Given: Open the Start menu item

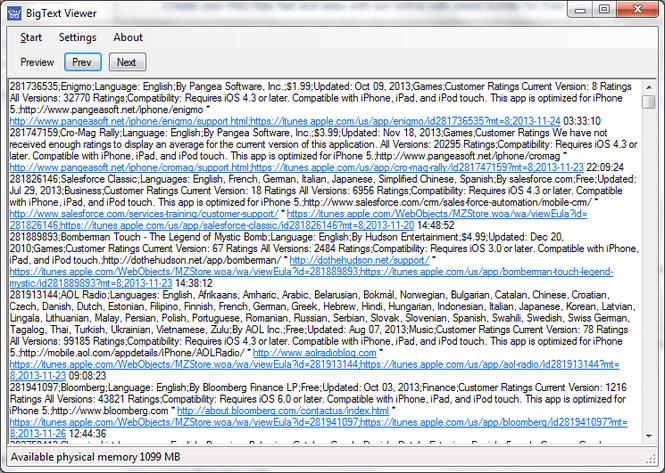Looking at the screenshot, I should tap(31, 37).
